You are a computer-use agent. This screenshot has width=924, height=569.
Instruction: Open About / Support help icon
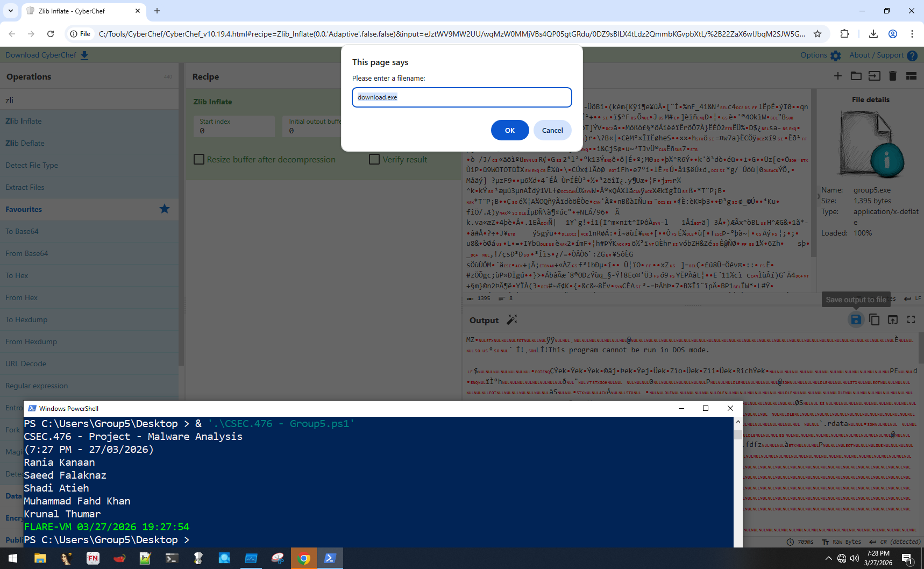point(912,55)
